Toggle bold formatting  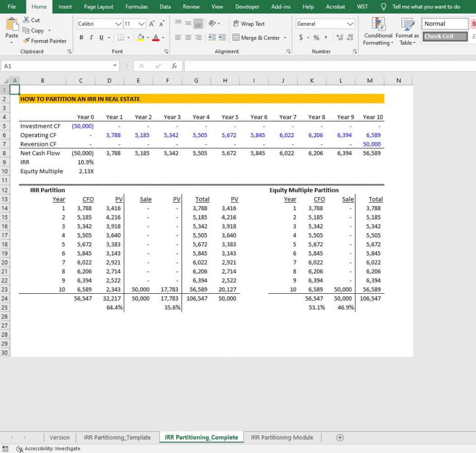tap(81, 37)
